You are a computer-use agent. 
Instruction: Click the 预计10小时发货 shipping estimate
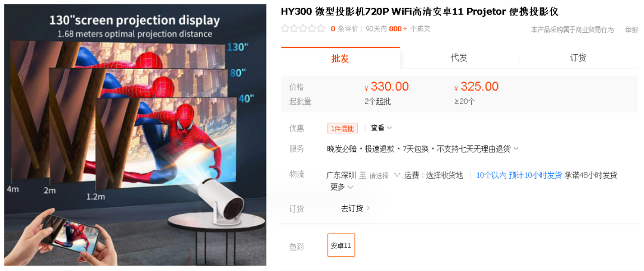[x=535, y=176]
